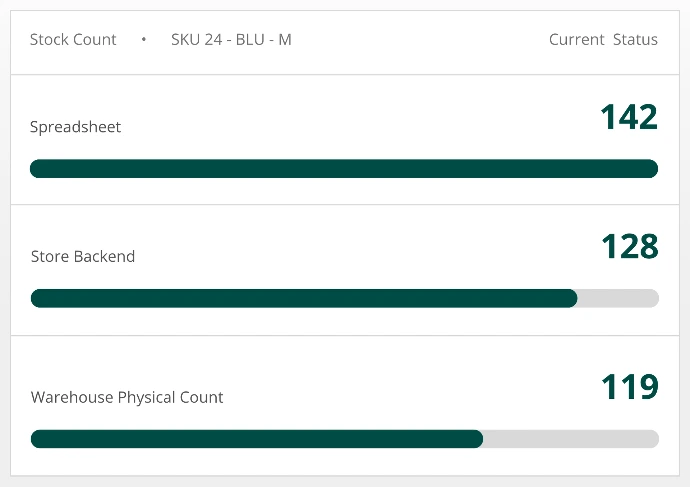
Task: Click unfilled gray part of Warehouse bar
Action: pos(571,439)
